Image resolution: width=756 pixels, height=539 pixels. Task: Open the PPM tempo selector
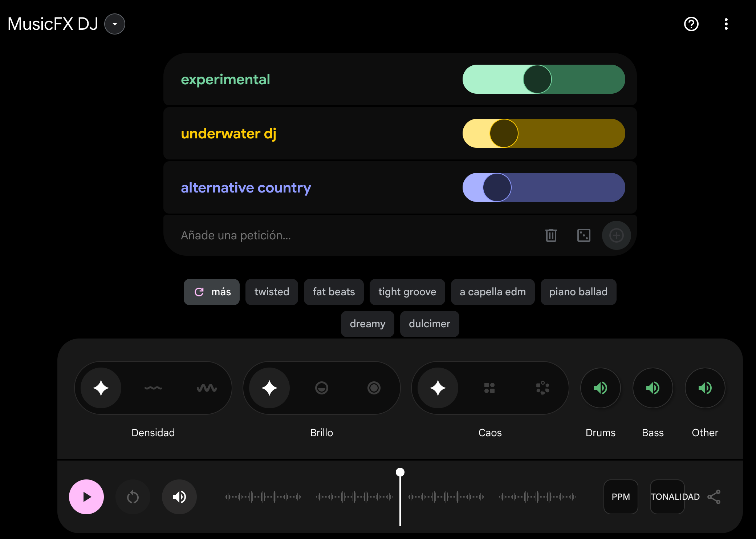click(x=621, y=497)
